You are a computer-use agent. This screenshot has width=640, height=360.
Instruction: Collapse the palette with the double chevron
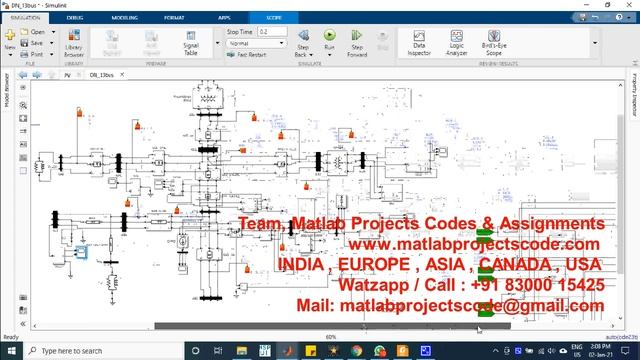pos(23,324)
